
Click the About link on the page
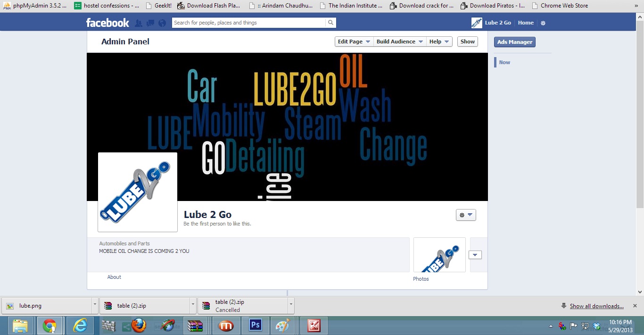pos(114,277)
